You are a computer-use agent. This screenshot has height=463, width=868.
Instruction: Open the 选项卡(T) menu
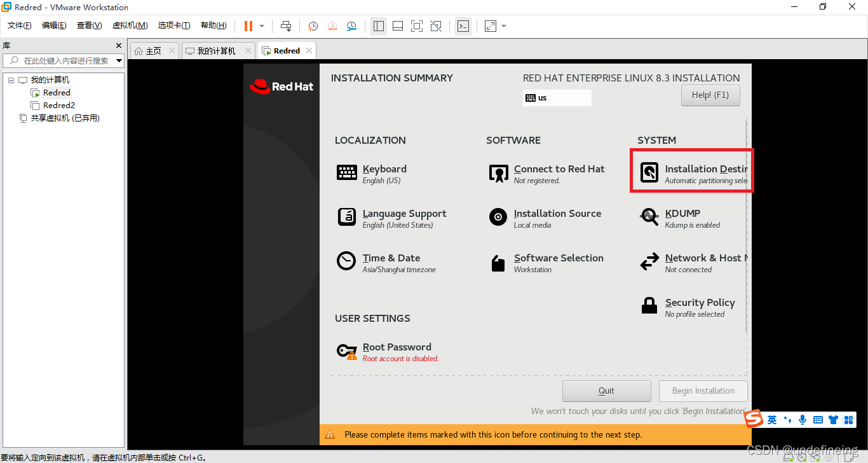tap(174, 25)
